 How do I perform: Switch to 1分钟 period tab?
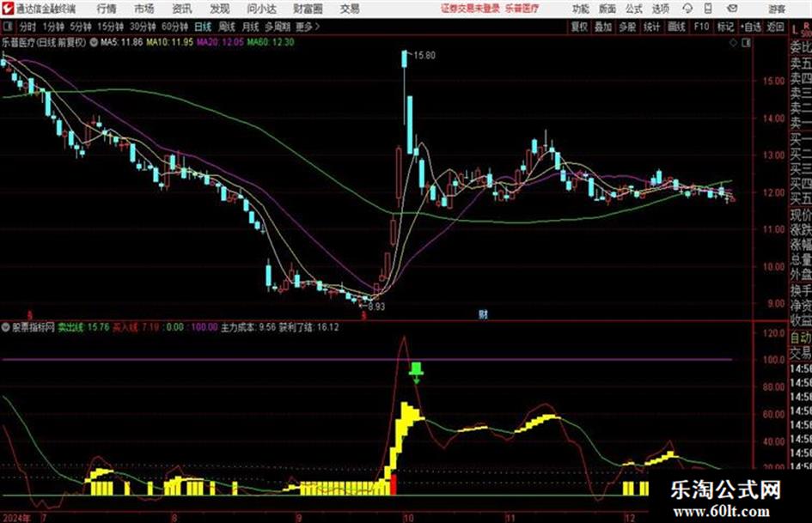[x=52, y=27]
